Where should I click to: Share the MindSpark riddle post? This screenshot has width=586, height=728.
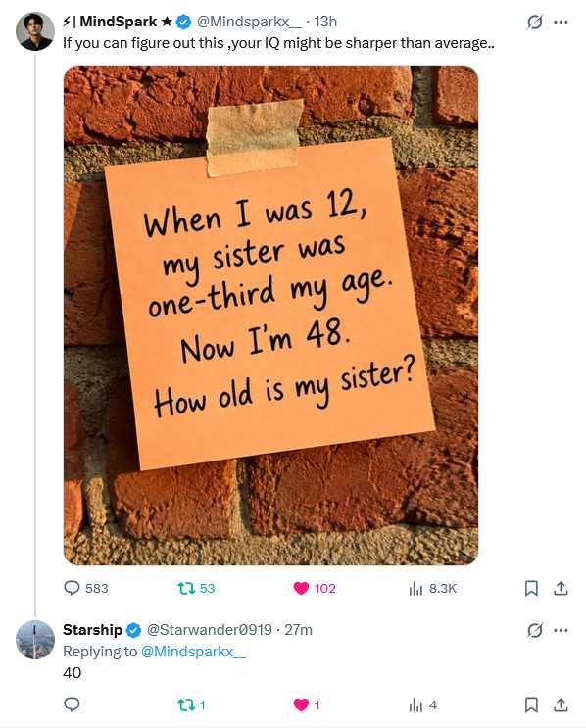click(561, 588)
